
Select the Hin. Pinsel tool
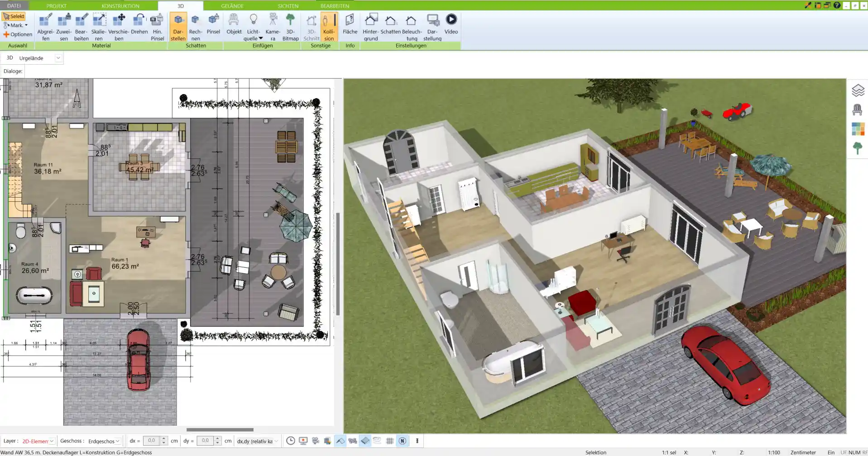click(x=158, y=27)
